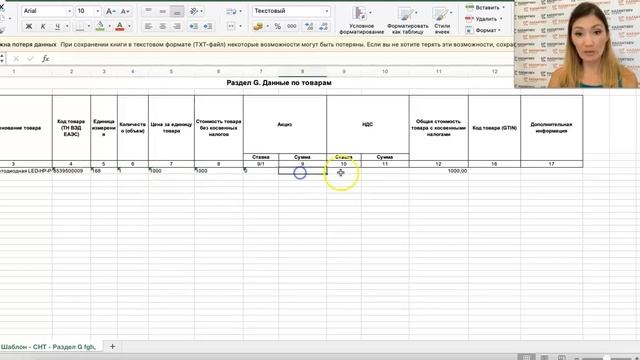Select the unit code cell 168
Image resolution: width=640 pixels, height=360 pixels.
pyautogui.click(x=104, y=171)
